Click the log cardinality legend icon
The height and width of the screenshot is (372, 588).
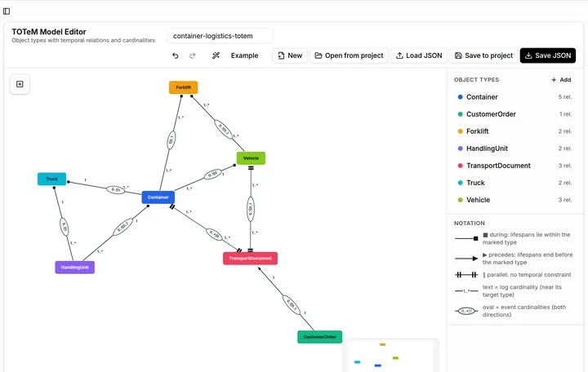point(466,291)
